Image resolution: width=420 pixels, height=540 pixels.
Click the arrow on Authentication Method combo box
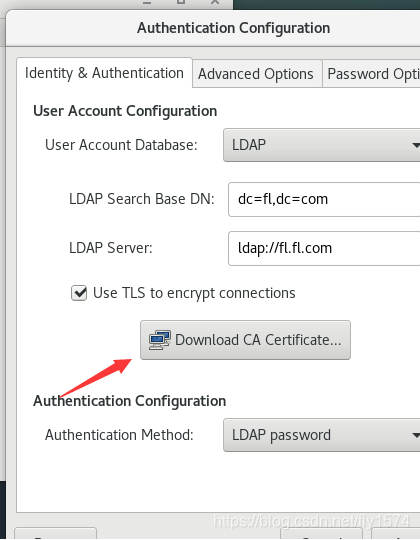pyautogui.click(x=416, y=435)
